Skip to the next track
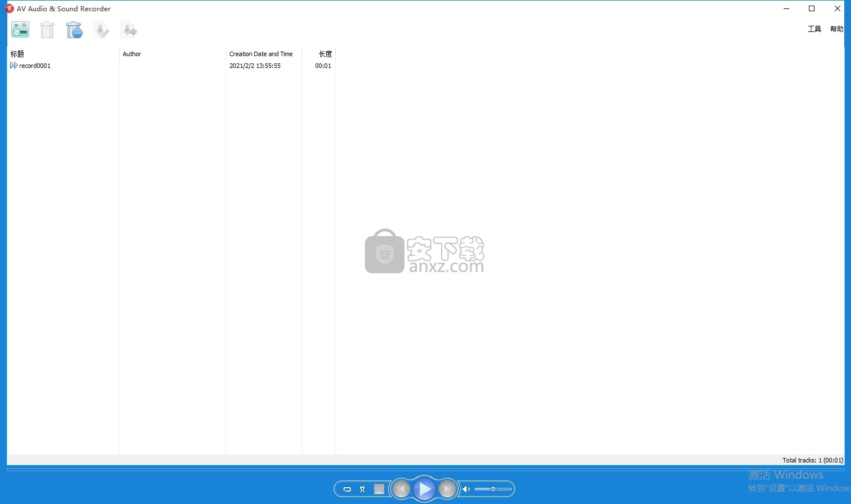This screenshot has height=504, width=851. point(447,489)
